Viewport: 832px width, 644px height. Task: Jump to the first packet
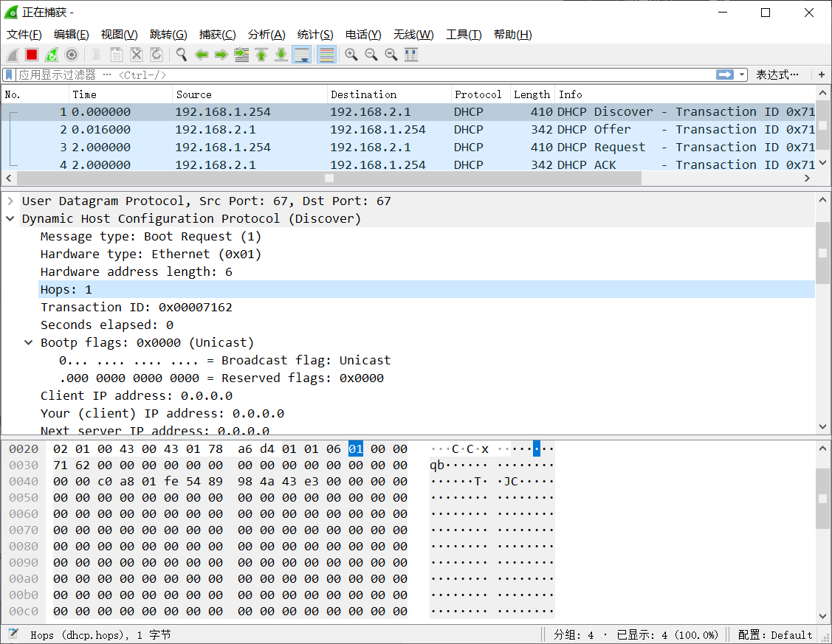tap(261, 55)
